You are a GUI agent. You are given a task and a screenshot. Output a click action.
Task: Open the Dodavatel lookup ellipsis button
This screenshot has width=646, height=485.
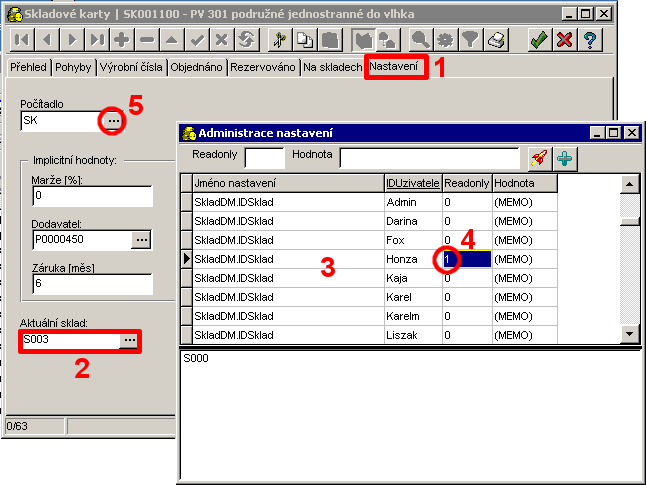[140, 240]
